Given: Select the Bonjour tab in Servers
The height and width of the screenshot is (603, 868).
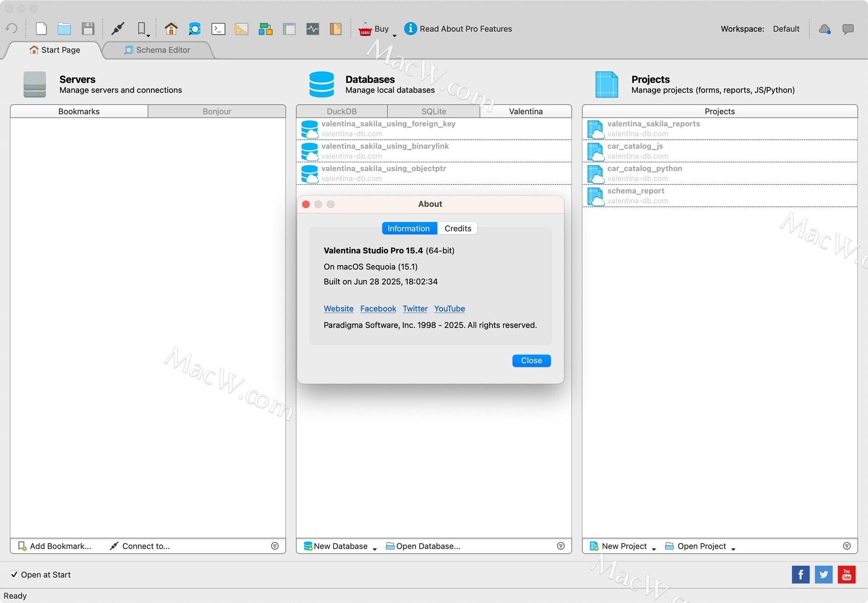Looking at the screenshot, I should coord(217,111).
